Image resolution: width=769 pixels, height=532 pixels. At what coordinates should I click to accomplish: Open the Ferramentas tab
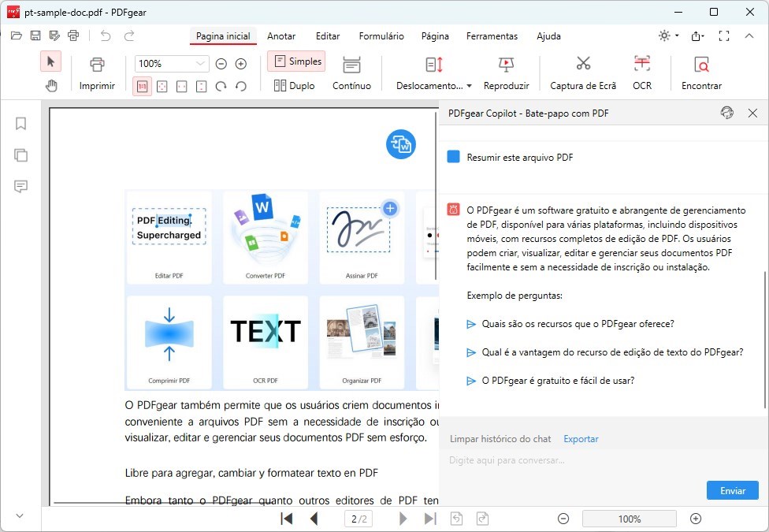click(492, 35)
